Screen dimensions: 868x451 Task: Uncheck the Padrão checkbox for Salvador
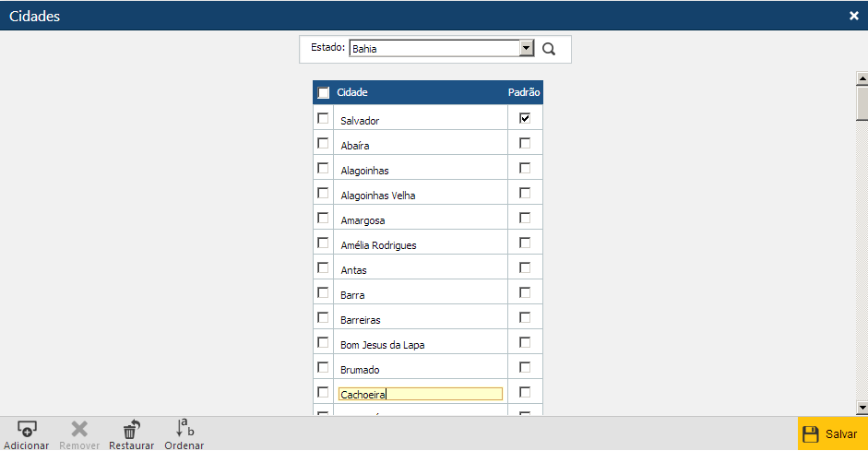tap(525, 119)
